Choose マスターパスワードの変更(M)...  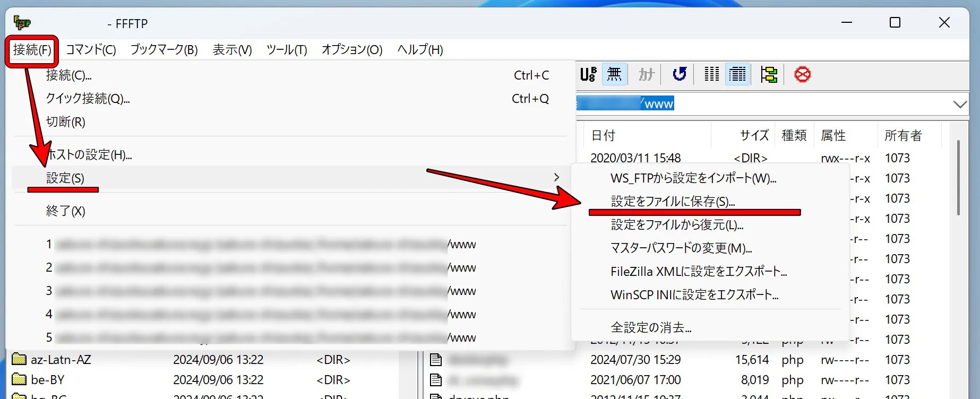click(710, 248)
